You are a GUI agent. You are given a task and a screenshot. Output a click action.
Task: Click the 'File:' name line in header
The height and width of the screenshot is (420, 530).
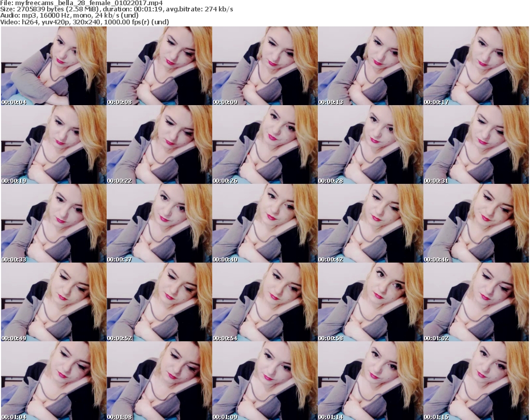point(81,3)
